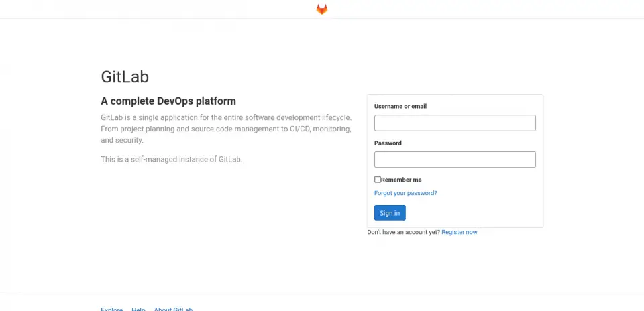This screenshot has height=311, width=644.
Task: Click the 'Password' field label
Action: click(x=388, y=143)
